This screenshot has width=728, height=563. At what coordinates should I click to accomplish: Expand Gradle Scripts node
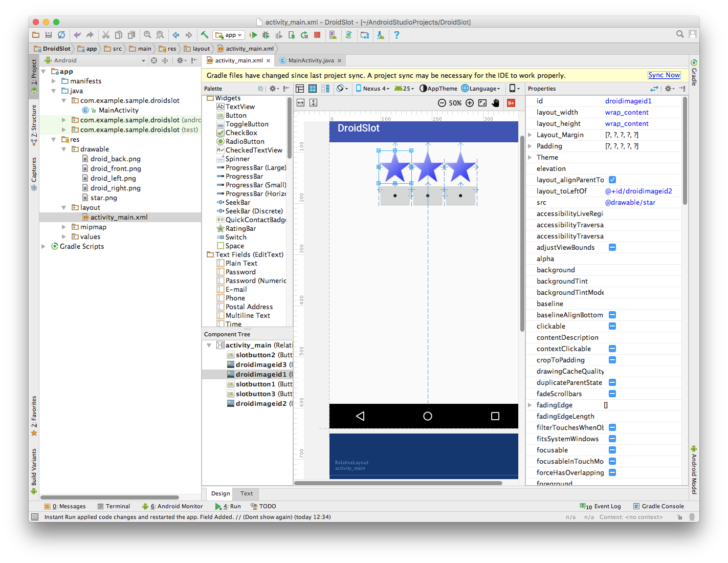(x=43, y=246)
